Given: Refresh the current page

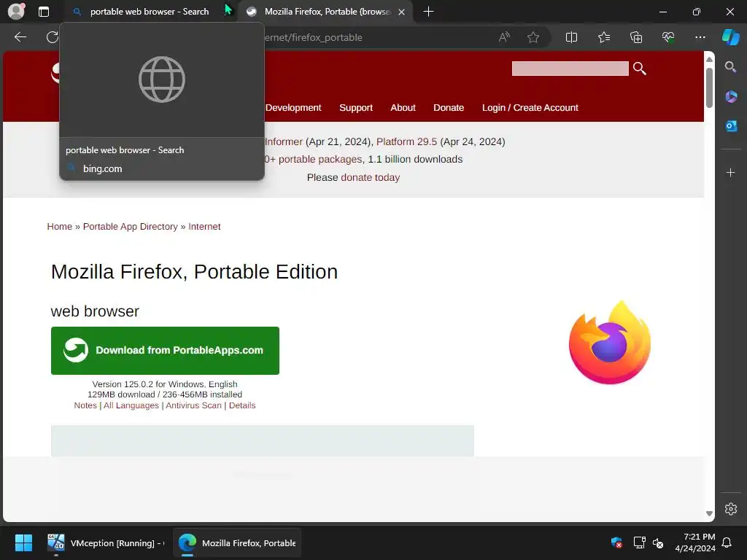Looking at the screenshot, I should point(52,37).
